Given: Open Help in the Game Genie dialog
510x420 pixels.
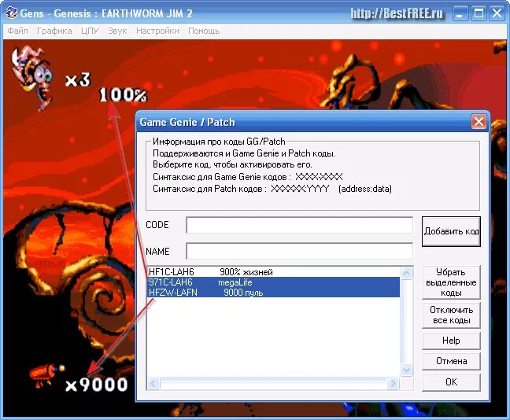Looking at the screenshot, I should click(451, 341).
